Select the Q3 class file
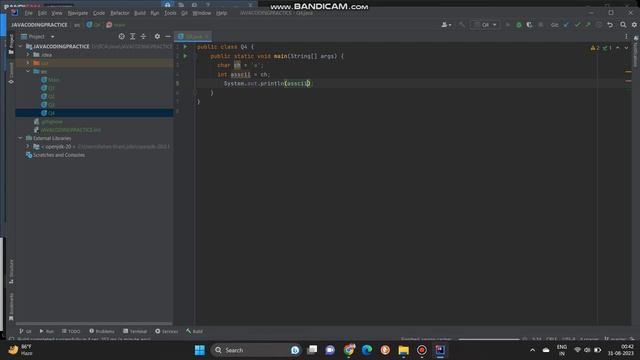 coord(48,104)
